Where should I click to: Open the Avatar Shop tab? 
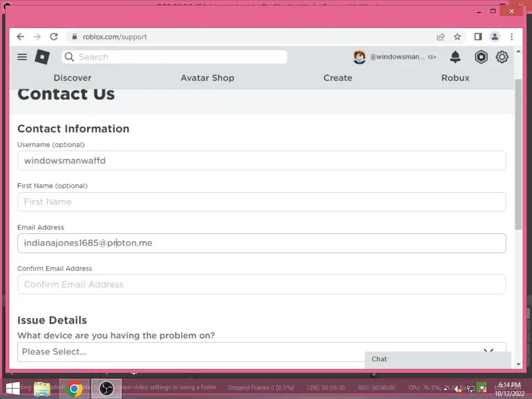point(207,78)
